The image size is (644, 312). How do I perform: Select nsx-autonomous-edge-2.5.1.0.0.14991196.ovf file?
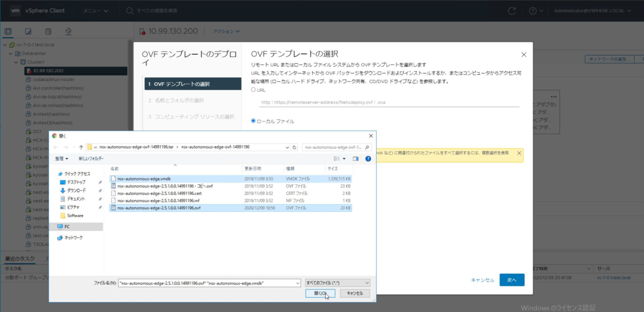(x=231, y=207)
